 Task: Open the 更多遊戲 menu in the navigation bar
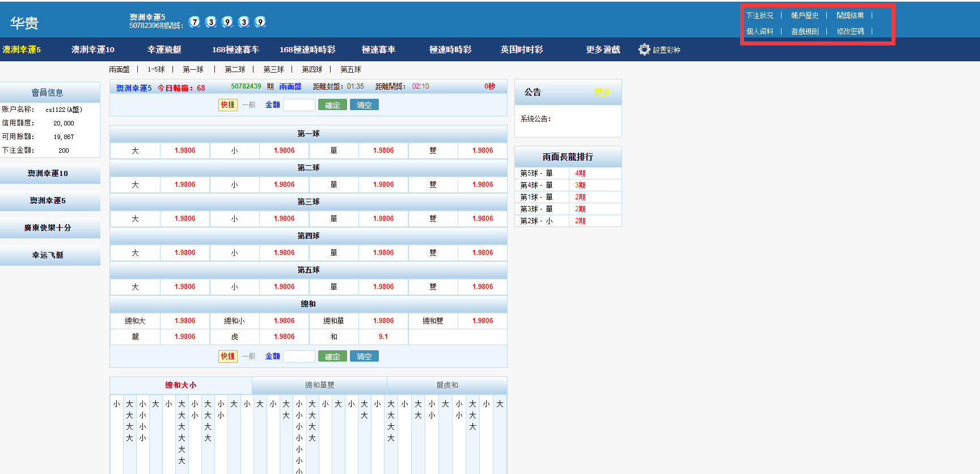tap(603, 50)
